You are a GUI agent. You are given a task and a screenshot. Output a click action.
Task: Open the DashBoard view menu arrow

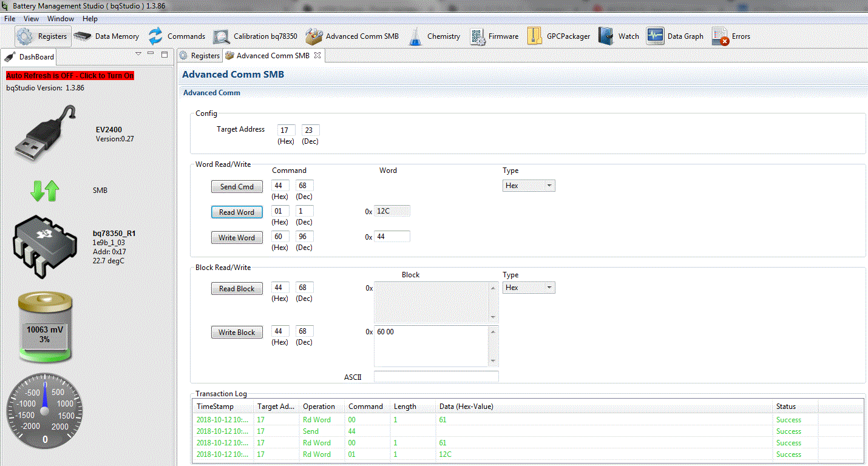click(138, 54)
